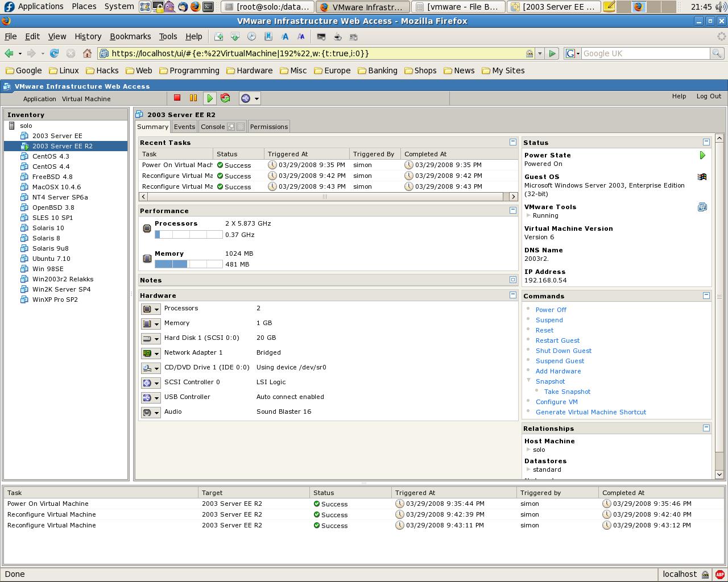Collapse the Status panel
728x582 pixels.
(x=706, y=142)
